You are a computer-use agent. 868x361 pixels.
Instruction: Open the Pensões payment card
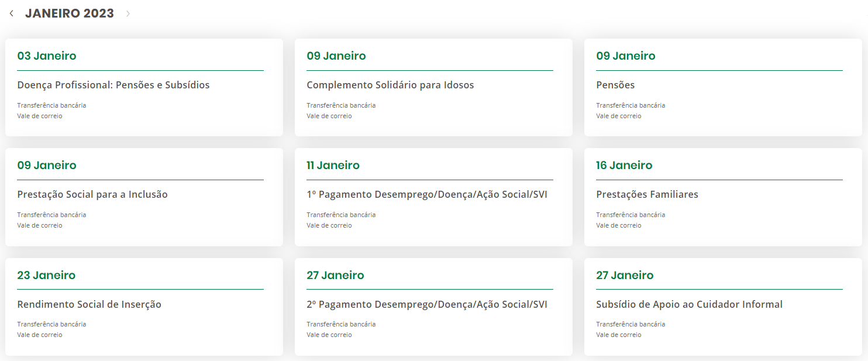pyautogui.click(x=615, y=85)
